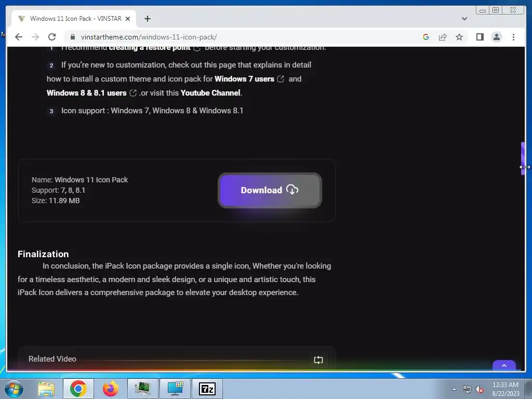Viewport: 532px width, 399px height.
Task: Click the browser Forward arrow
Action: 35,37
